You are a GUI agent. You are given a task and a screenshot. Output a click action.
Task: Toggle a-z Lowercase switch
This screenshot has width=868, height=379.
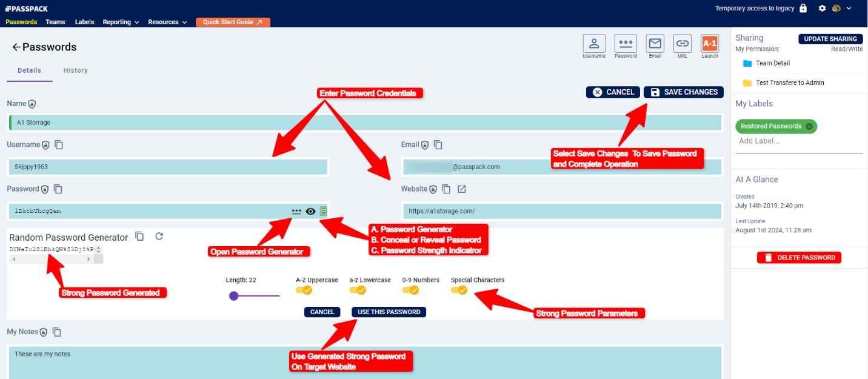358,290
